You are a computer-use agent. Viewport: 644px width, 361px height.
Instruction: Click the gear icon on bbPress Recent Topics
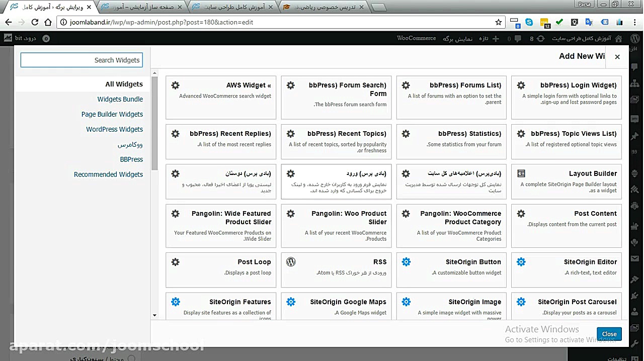(x=291, y=134)
